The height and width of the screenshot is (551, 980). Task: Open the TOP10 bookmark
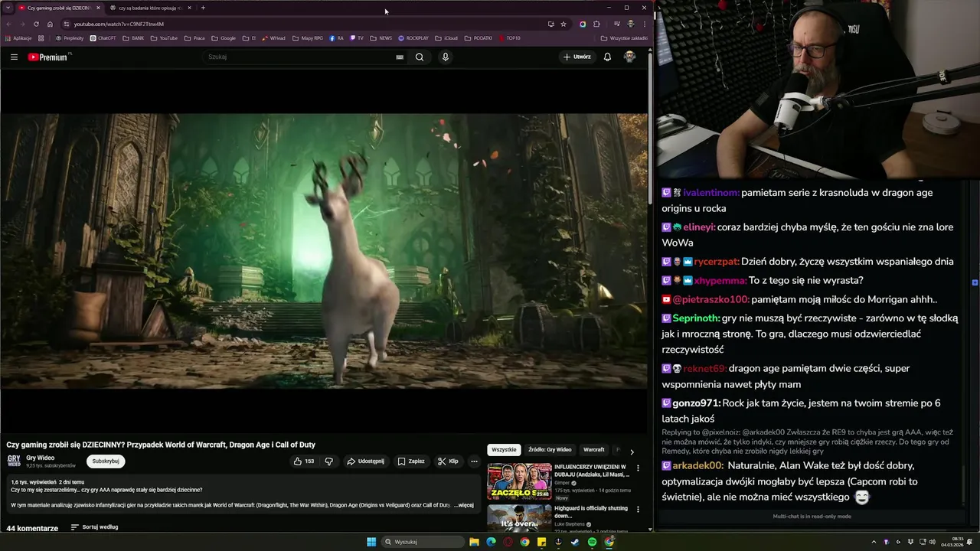point(509,37)
